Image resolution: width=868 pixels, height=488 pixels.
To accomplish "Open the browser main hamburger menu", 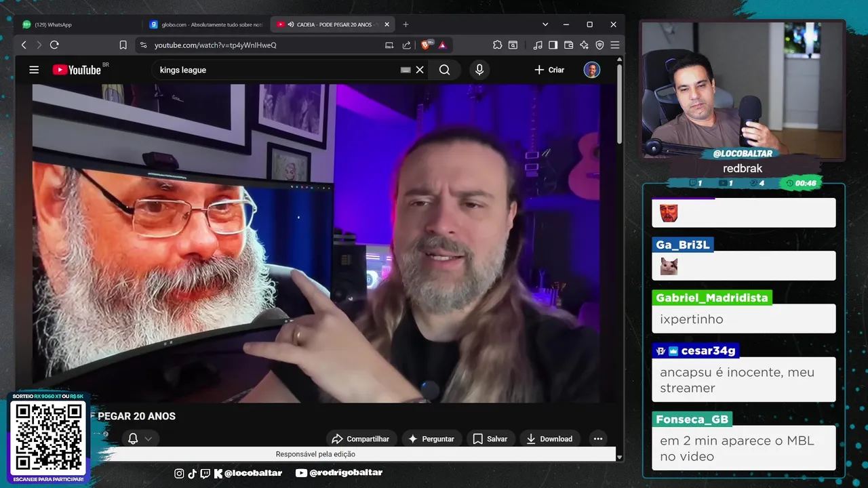I will (x=615, y=45).
